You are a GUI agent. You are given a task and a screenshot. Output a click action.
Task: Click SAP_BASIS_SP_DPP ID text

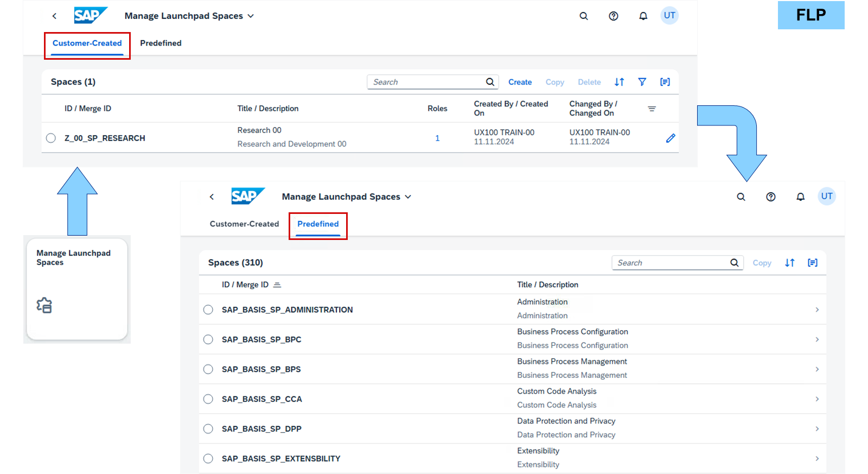[x=261, y=429]
